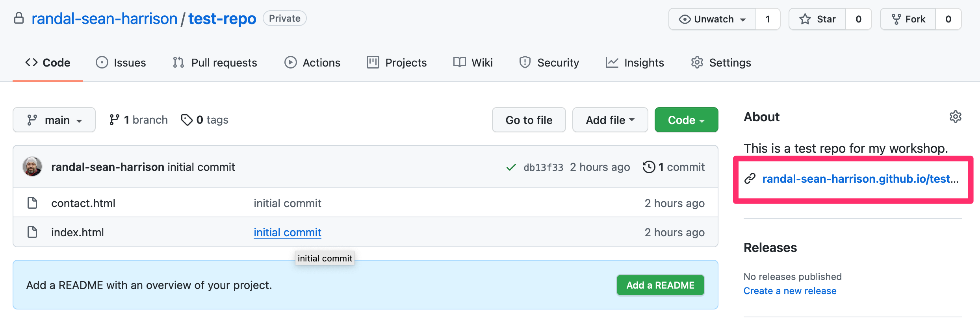Click the link icon beside the website URL

[750, 179]
